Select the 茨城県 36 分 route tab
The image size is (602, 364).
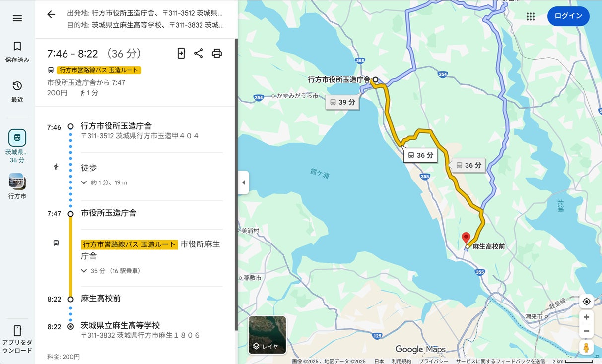[17, 146]
